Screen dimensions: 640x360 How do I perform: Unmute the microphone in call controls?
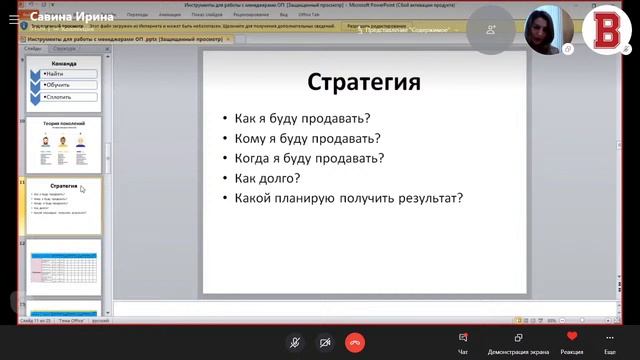[x=295, y=342]
